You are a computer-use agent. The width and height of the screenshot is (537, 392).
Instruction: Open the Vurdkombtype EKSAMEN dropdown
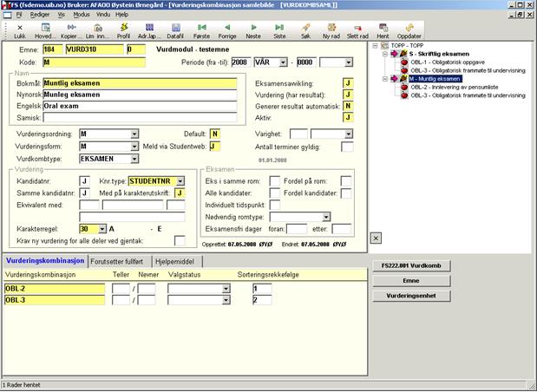134,160
